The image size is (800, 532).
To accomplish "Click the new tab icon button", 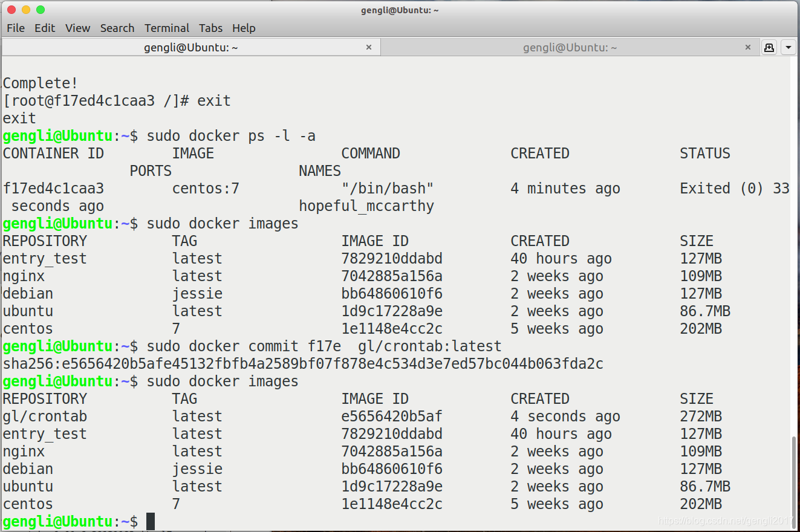I will pos(769,47).
